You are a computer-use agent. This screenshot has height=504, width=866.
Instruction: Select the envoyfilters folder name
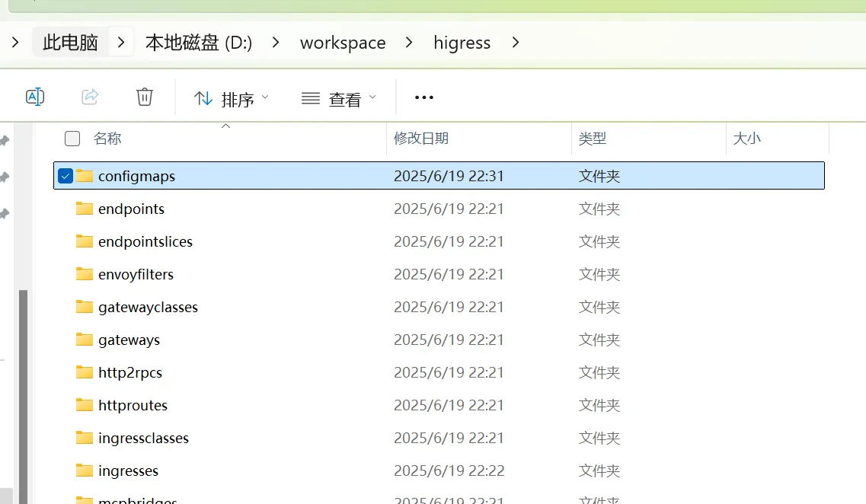click(136, 274)
